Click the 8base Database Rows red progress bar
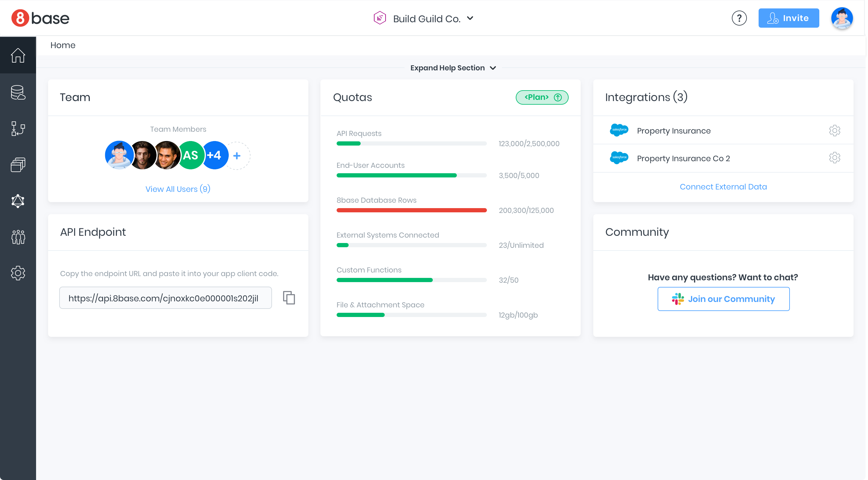This screenshot has height=480, width=868. pyautogui.click(x=411, y=210)
